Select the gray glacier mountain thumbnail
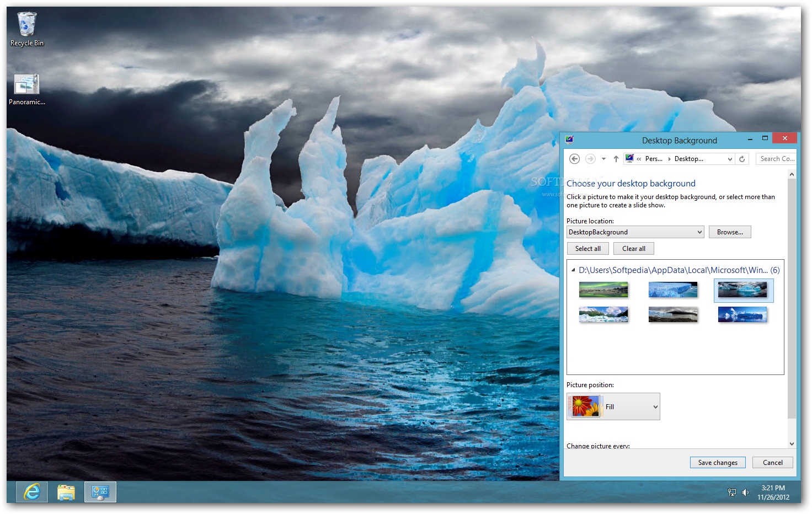The width and height of the screenshot is (812, 514). (x=673, y=314)
